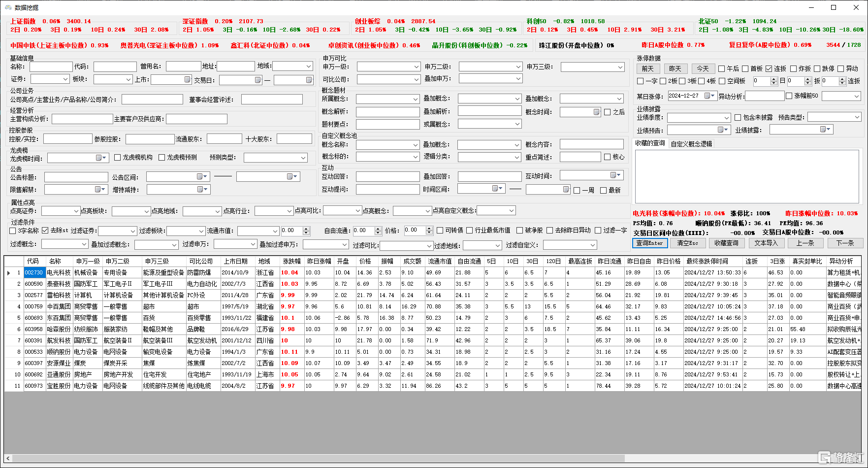Screen dimensions: 868x468
Task: Click the horizontal scrollbar thumb under the table
Action: [318, 458]
